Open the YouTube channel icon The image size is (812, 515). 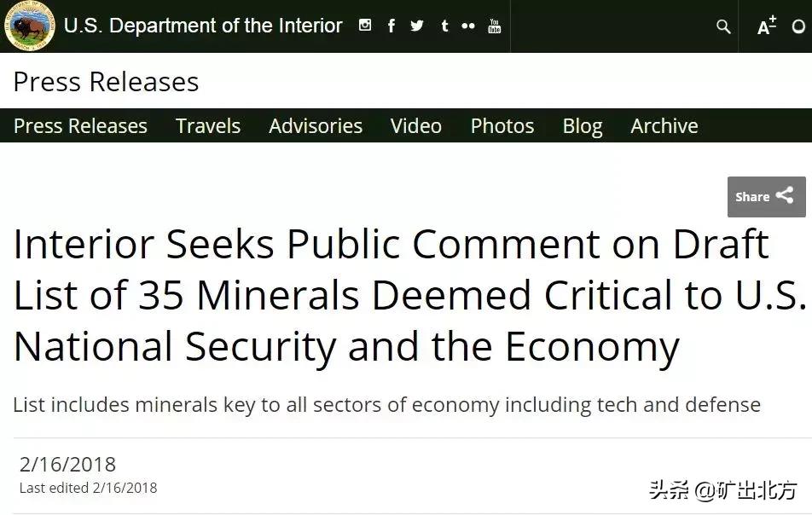(495, 26)
